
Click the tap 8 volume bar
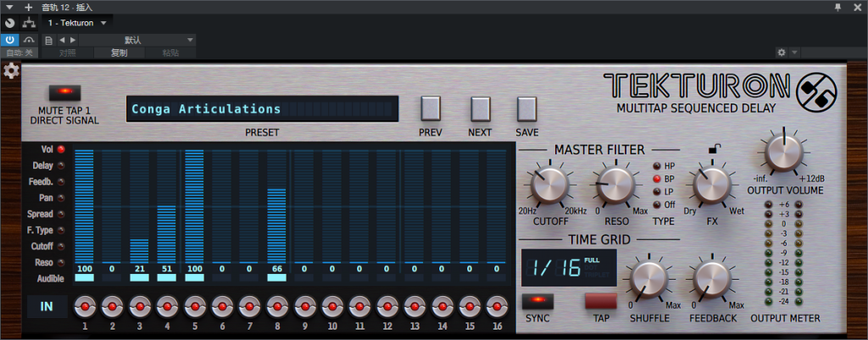click(277, 226)
